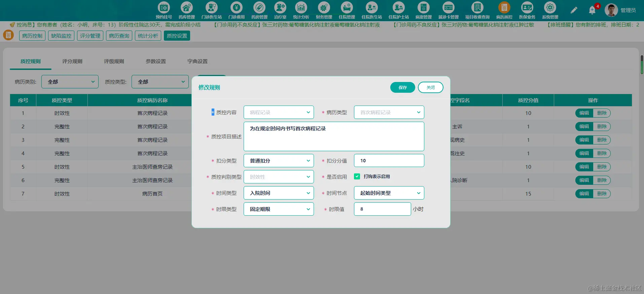The height and width of the screenshot is (294, 644).
Task: Open the 财务管理 module icon
Action: coord(324,7)
